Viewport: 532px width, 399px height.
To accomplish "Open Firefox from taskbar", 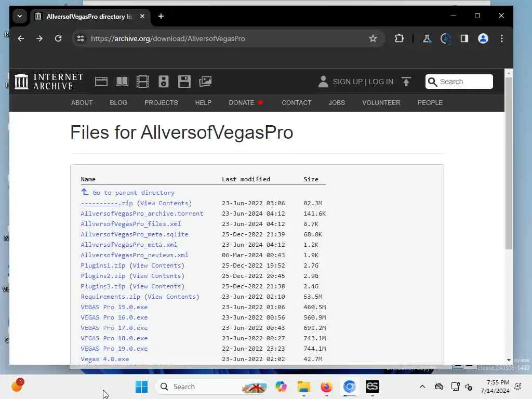I will (x=326, y=387).
